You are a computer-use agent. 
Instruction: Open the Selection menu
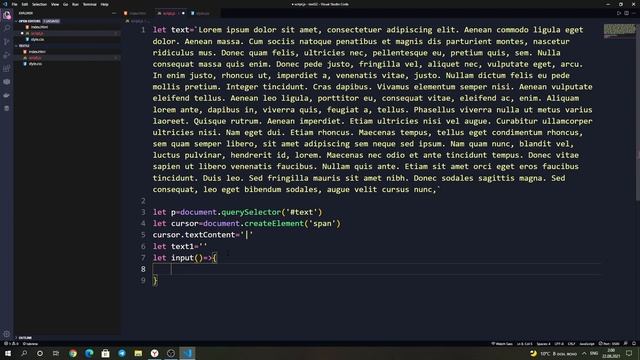(39, 4)
